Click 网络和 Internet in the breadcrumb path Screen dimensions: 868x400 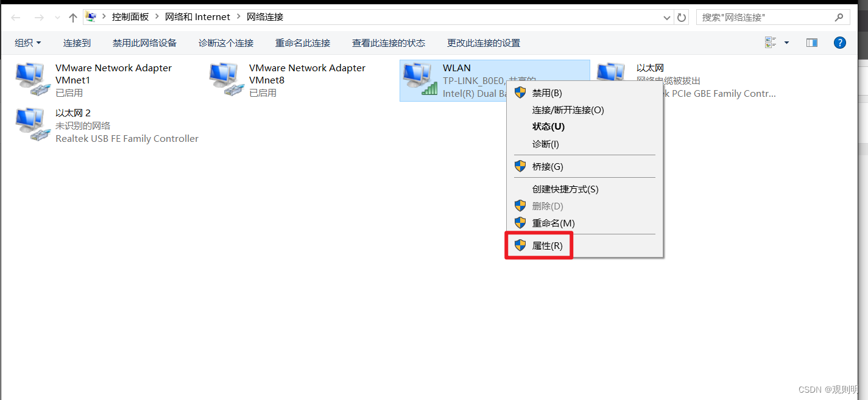(198, 17)
